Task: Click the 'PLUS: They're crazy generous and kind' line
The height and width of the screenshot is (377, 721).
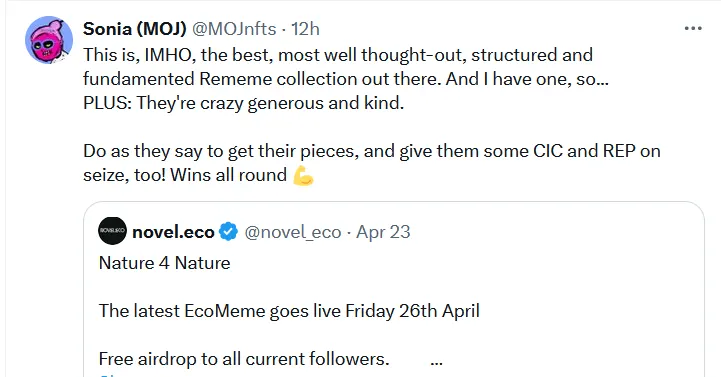Action: [x=243, y=103]
